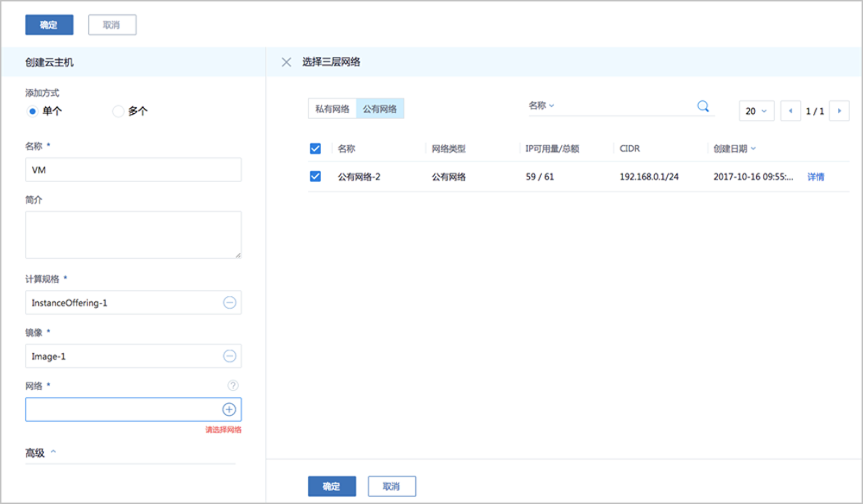The height and width of the screenshot is (504, 863).
Task: Select the 多个 radio button
Action: (119, 110)
